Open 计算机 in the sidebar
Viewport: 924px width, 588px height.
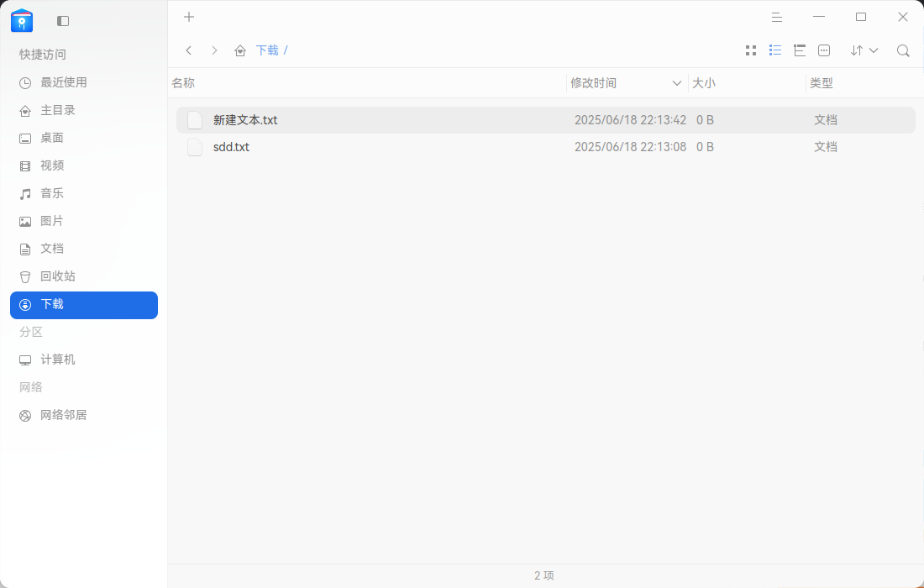pyautogui.click(x=84, y=360)
